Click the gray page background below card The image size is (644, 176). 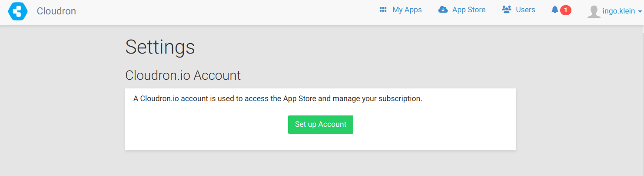321,164
